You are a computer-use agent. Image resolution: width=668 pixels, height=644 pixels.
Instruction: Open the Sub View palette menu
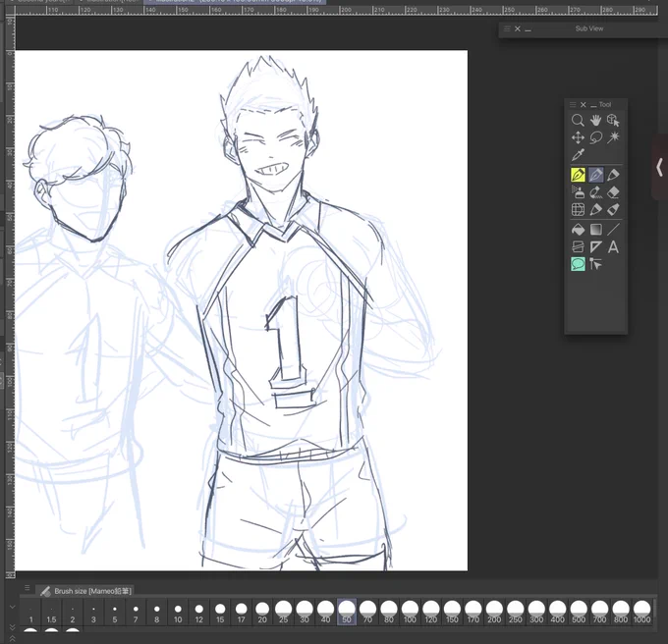pos(507,28)
